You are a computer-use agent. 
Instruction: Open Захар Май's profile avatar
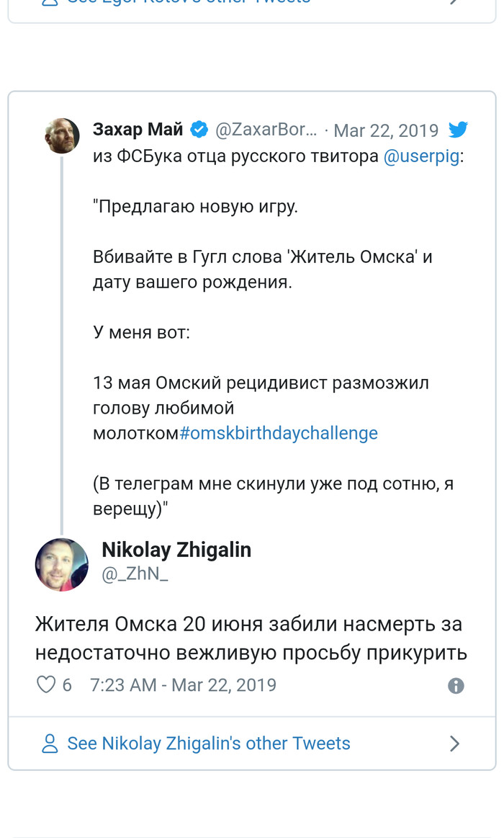[x=62, y=135]
